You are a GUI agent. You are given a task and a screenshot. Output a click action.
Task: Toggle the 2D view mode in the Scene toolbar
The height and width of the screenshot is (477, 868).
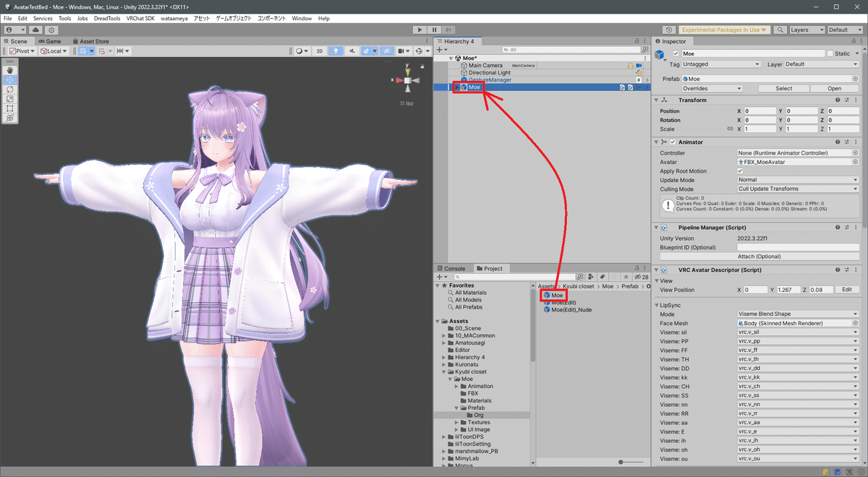[x=319, y=51]
